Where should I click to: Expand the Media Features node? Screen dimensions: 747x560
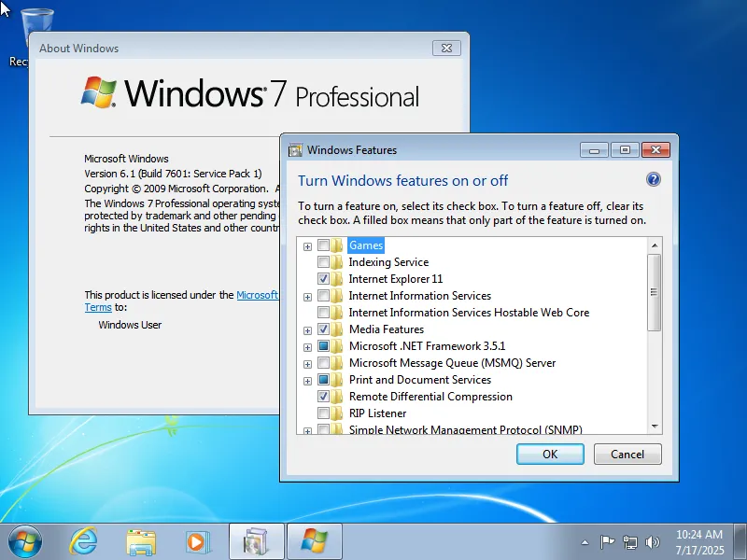(308, 330)
